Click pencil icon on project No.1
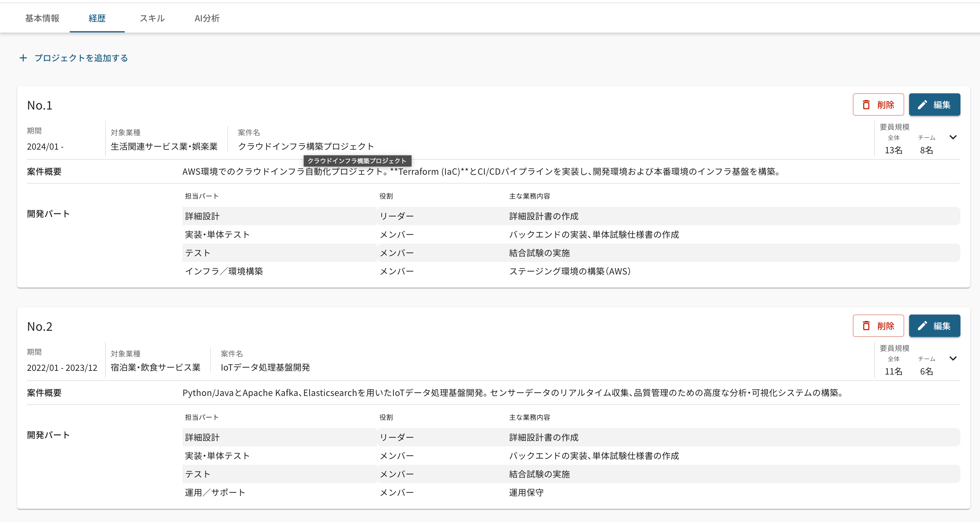Viewport: 980px width, 522px height. pos(922,105)
